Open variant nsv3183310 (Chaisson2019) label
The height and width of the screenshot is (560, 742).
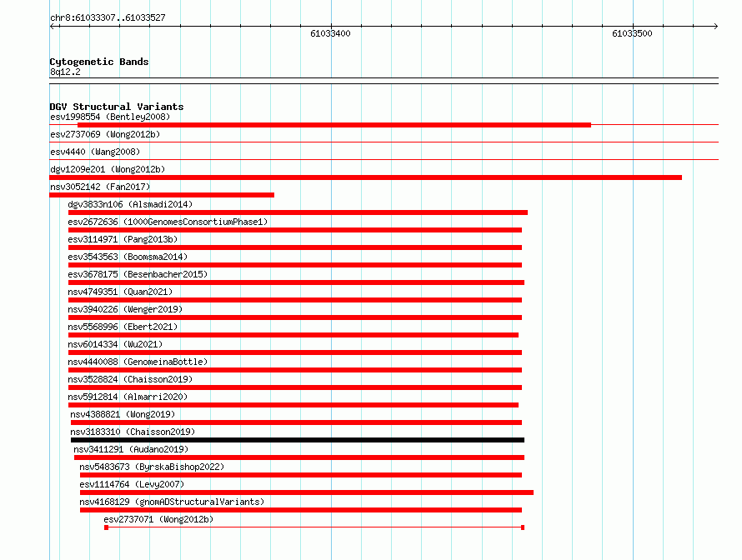click(133, 432)
